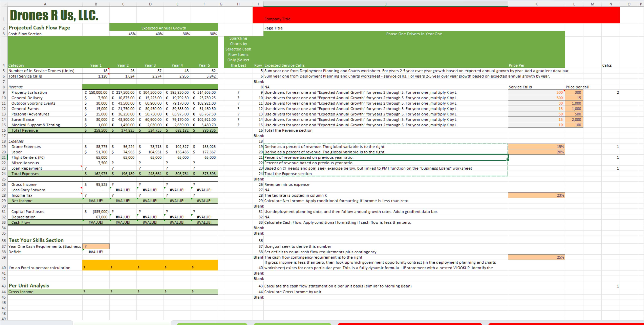Image resolution: width=644 pixels, height=325 pixels.
Task: Select Surveillance price per call 2,000 cell
Action: click(x=574, y=120)
